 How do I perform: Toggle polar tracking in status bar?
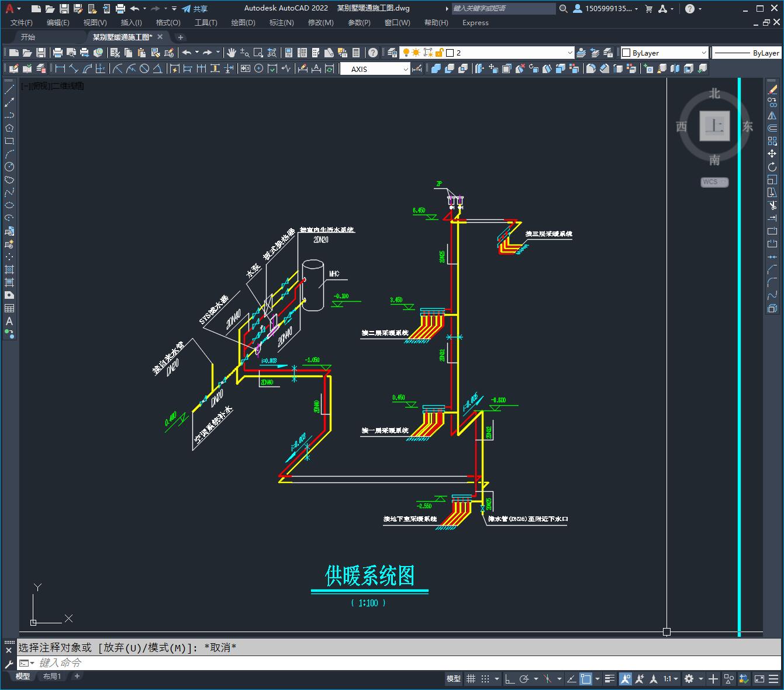click(x=524, y=679)
